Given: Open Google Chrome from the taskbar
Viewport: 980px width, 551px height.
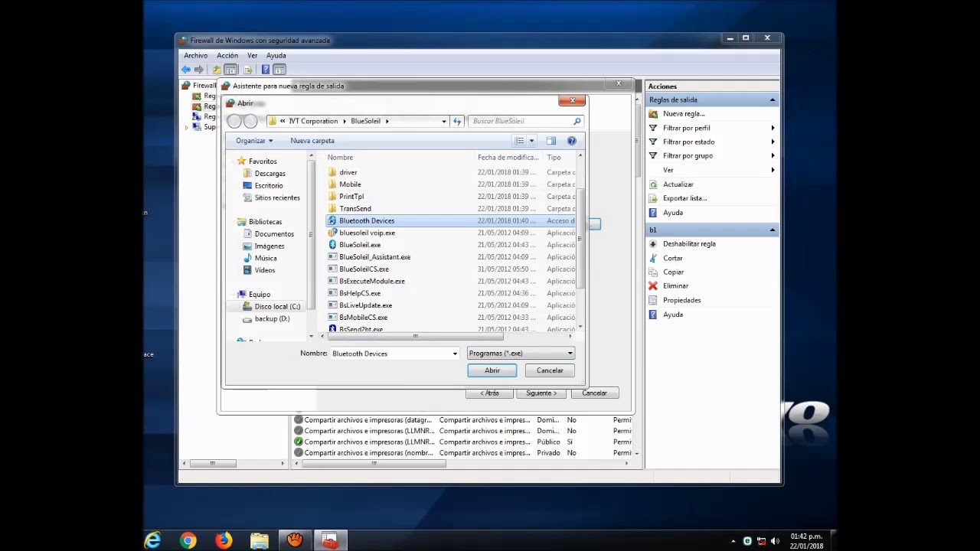Looking at the screenshot, I should [188, 541].
